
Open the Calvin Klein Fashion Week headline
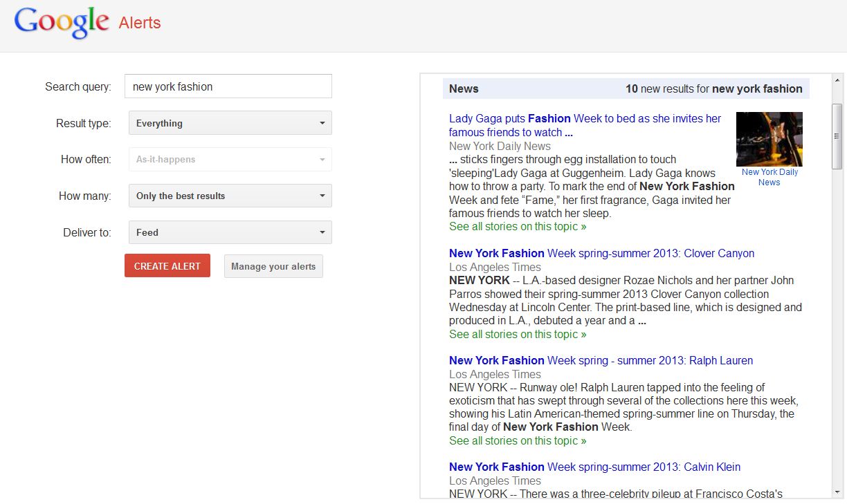point(594,467)
